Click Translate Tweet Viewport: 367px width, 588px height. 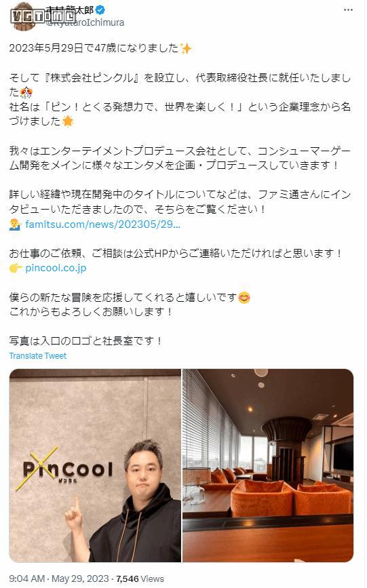[x=38, y=356]
